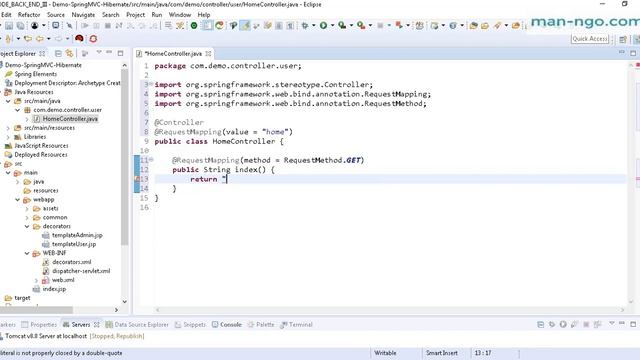The image size is (640, 360).
Task: Click the green Spring Boot dashboard icon
Action: click(194, 26)
